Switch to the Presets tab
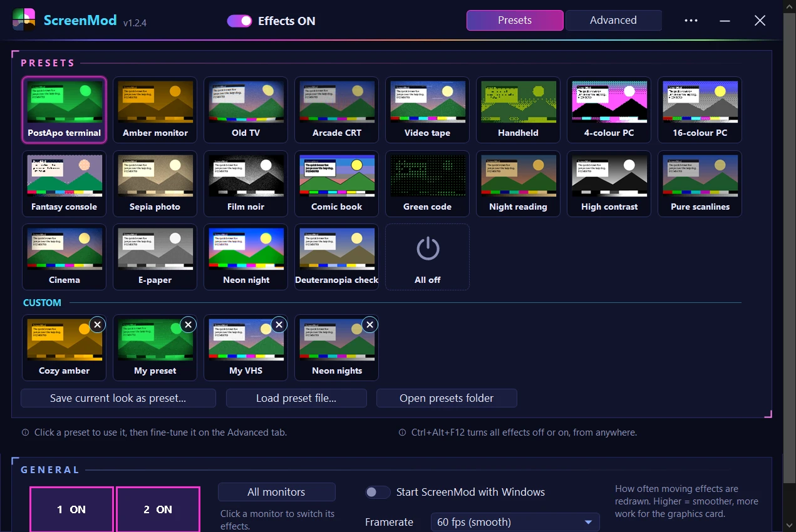This screenshot has width=796, height=532. coord(515,20)
